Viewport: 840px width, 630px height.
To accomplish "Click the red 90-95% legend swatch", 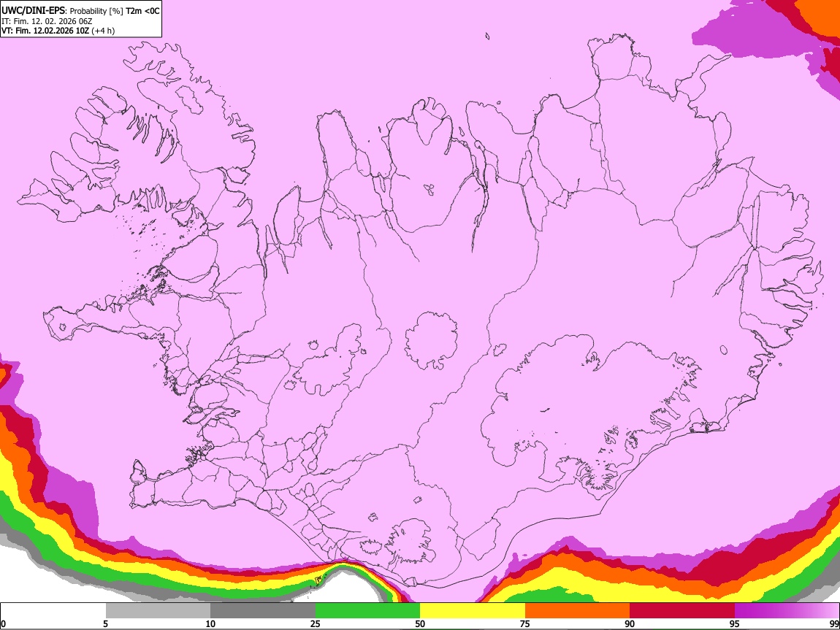I will coord(682,610).
